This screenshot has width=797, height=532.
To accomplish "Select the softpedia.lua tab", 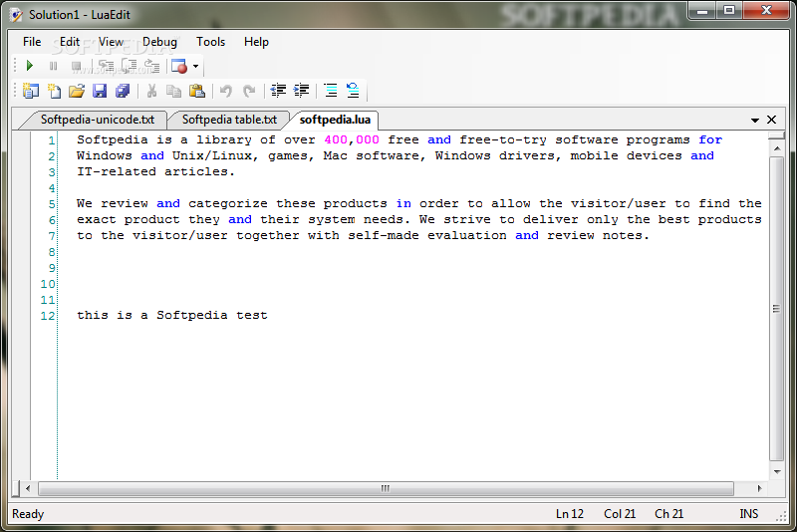I will point(335,120).
